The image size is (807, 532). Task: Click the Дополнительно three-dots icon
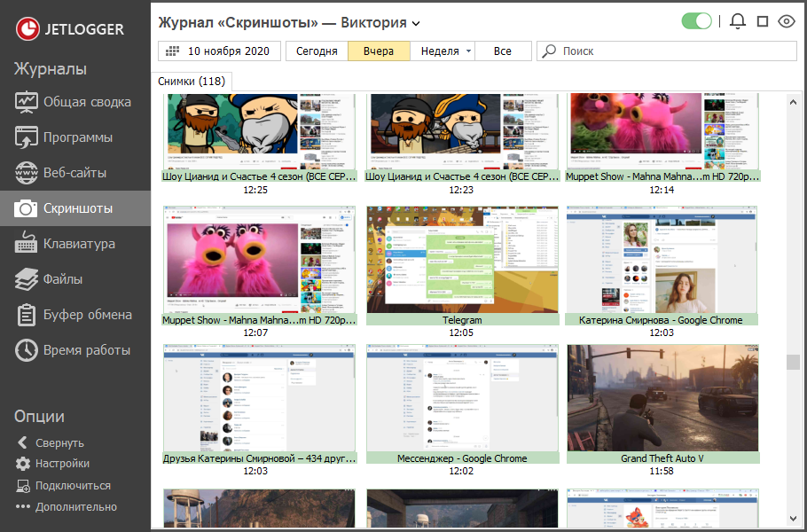pyautogui.click(x=23, y=507)
